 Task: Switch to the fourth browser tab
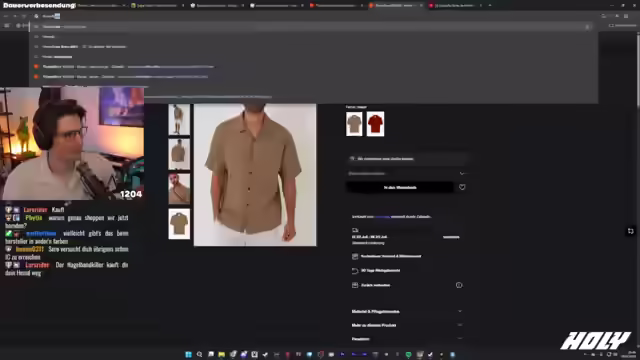point(276,6)
